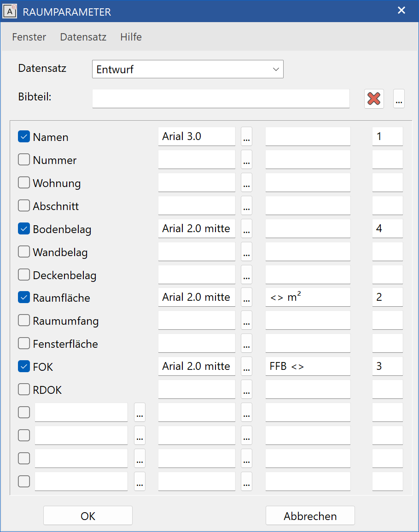This screenshot has width=419, height=532.
Task: Click the app icon in the title bar
Action: point(10,11)
